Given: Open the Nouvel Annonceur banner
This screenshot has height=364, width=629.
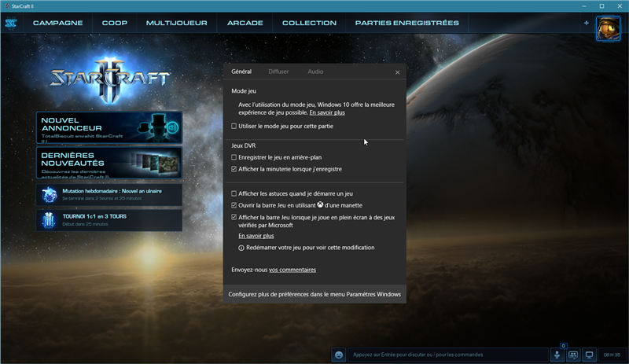Looking at the screenshot, I should (x=109, y=127).
